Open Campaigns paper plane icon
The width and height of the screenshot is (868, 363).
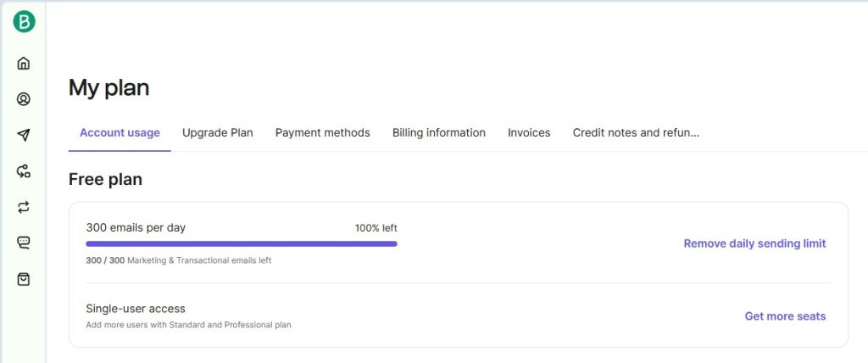(x=24, y=135)
